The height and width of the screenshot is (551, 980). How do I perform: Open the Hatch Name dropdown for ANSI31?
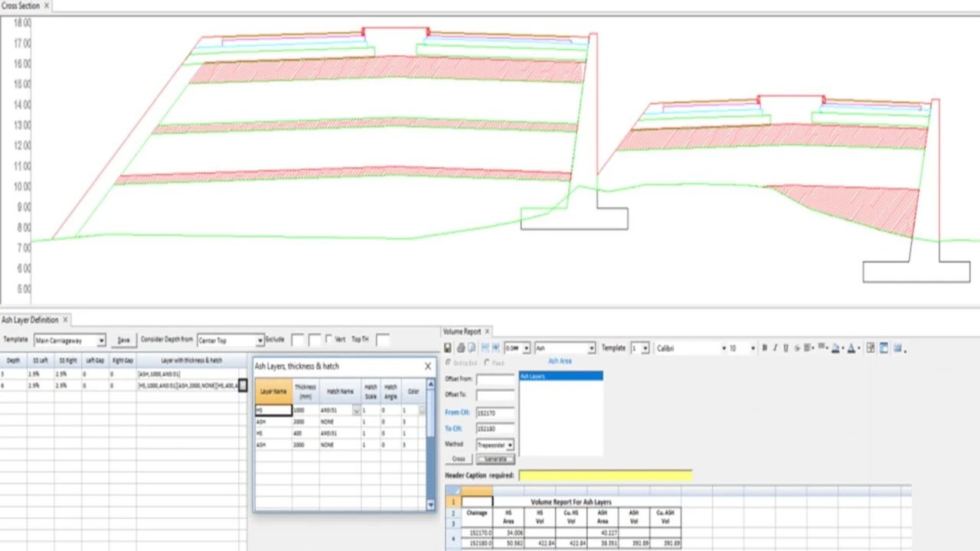[356, 411]
